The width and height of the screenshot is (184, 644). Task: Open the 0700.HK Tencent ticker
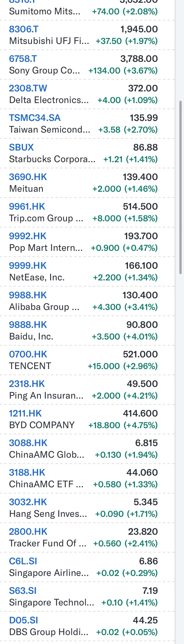[x=28, y=354]
